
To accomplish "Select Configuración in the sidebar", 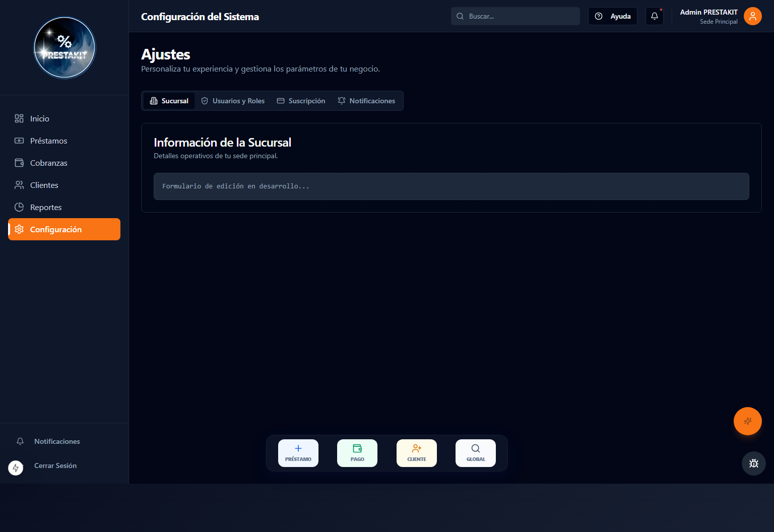I will 64,229.
